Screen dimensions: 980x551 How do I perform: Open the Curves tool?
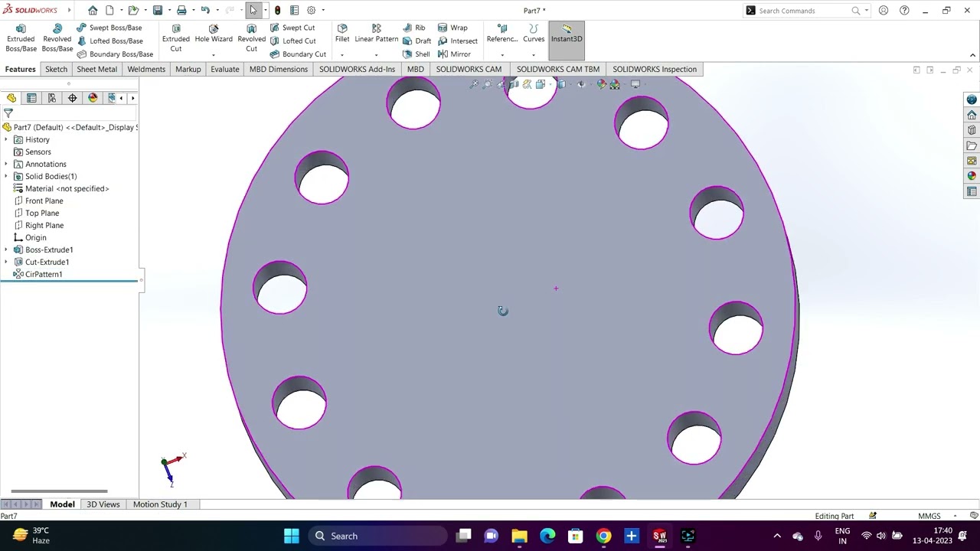click(x=534, y=34)
